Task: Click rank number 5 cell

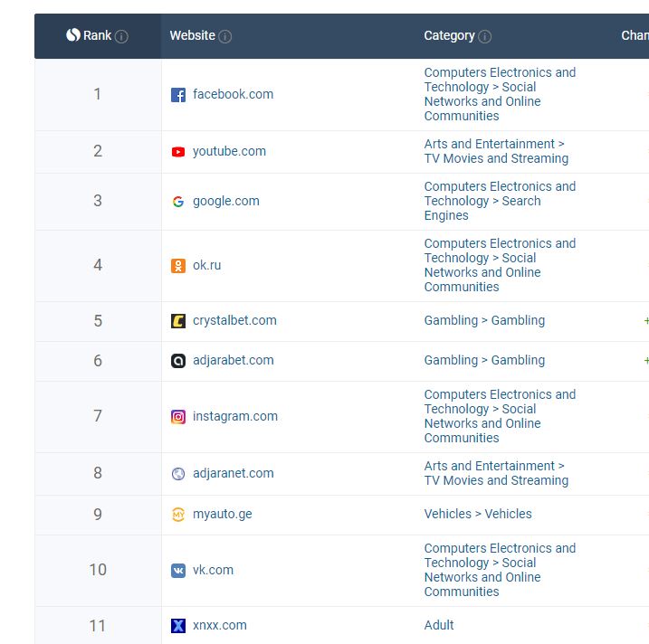Action: point(98,321)
